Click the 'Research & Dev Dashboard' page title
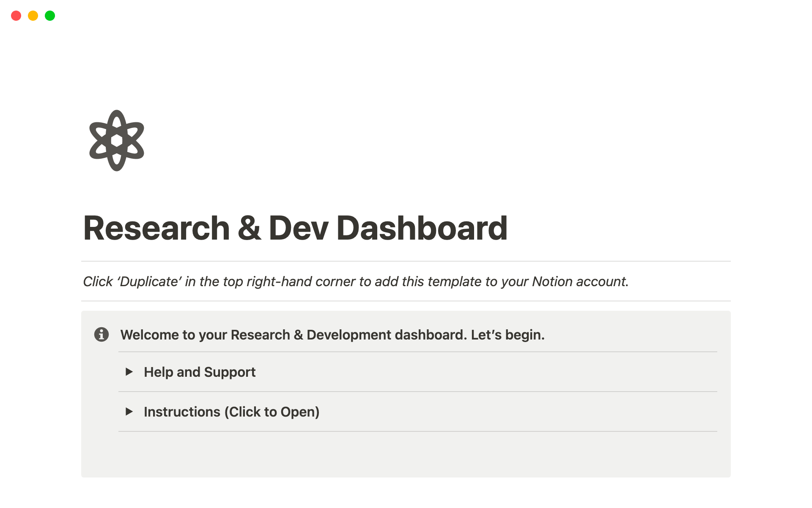The width and height of the screenshot is (812, 508). coord(295,228)
